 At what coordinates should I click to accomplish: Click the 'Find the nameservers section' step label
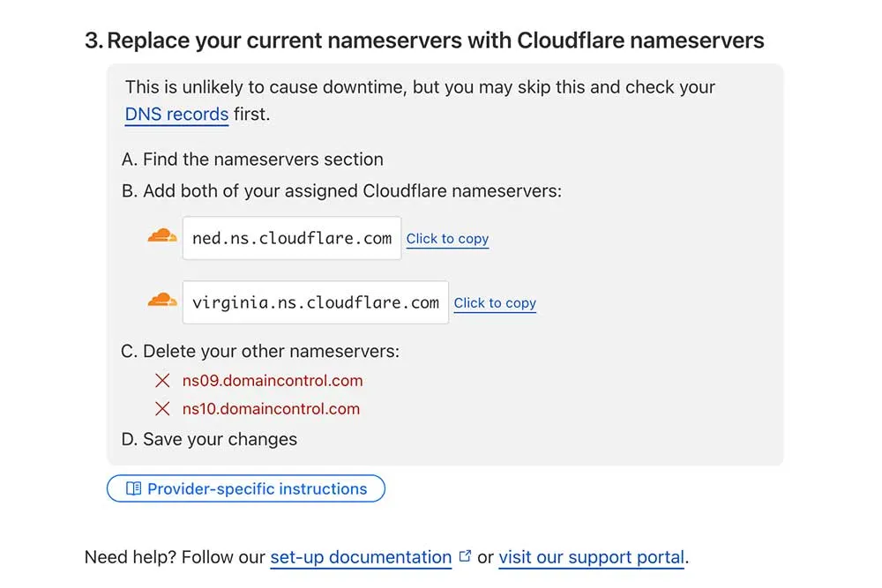(x=253, y=160)
